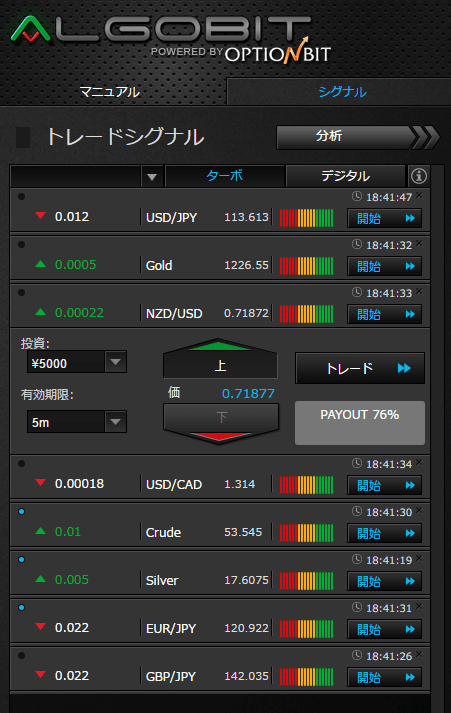Screen dimensions: 451x713
Task: Close the Gold signal row
Action: [x=419, y=243]
